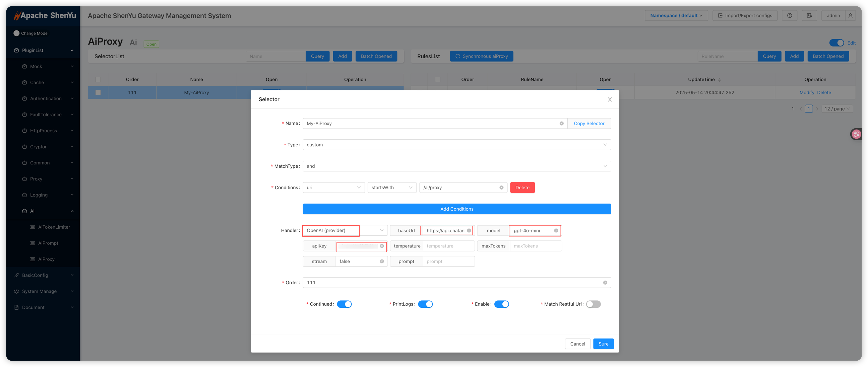Clear the /ai/proxy condition value icon
The image size is (868, 367).
[x=501, y=188]
